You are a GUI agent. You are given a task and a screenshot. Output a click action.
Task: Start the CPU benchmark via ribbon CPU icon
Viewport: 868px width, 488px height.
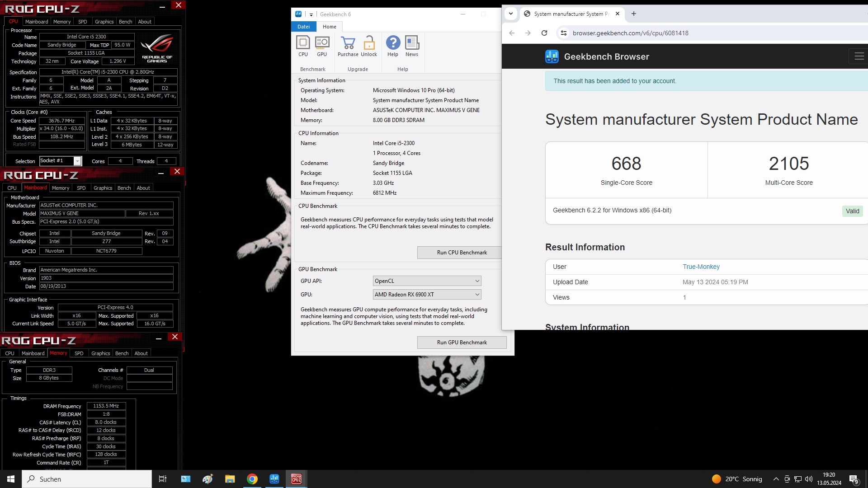pos(303,46)
